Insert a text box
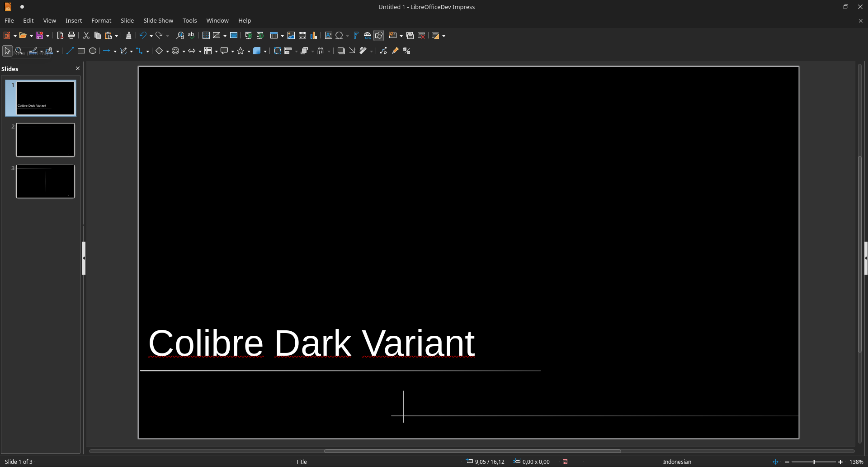868x467 pixels. [x=329, y=36]
